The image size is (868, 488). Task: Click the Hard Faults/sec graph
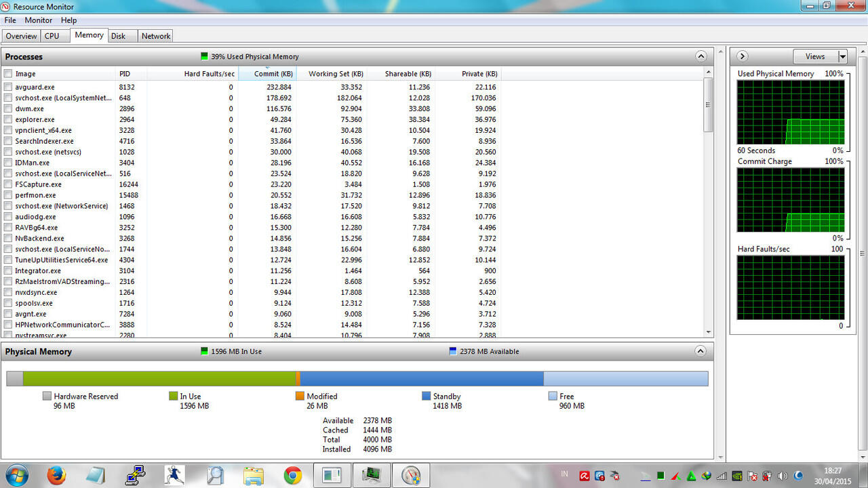[791, 287]
